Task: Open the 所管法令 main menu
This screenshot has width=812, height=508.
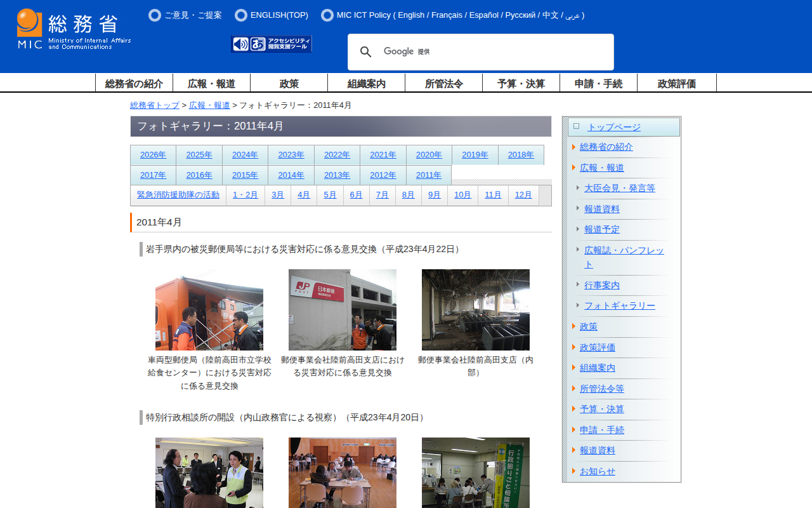Action: click(x=443, y=83)
